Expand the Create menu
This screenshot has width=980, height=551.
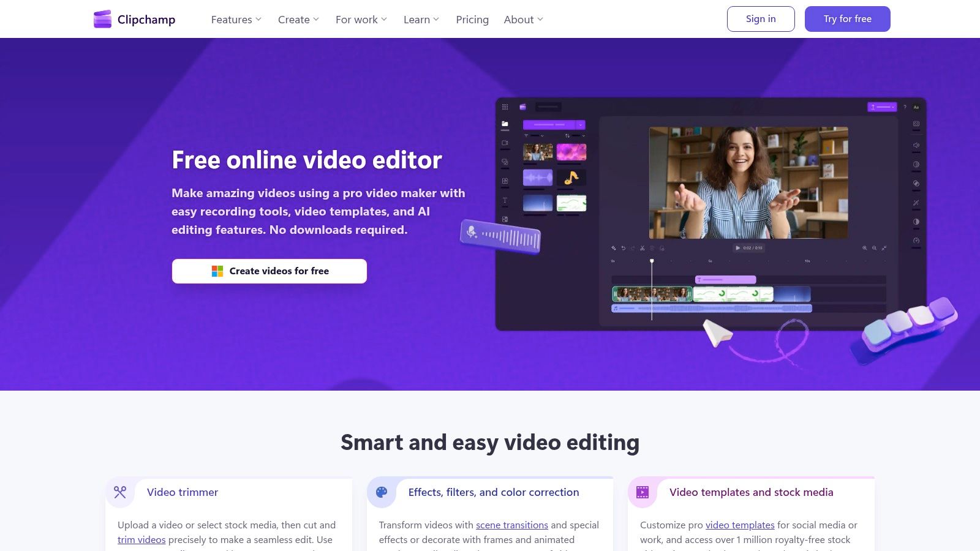[298, 20]
